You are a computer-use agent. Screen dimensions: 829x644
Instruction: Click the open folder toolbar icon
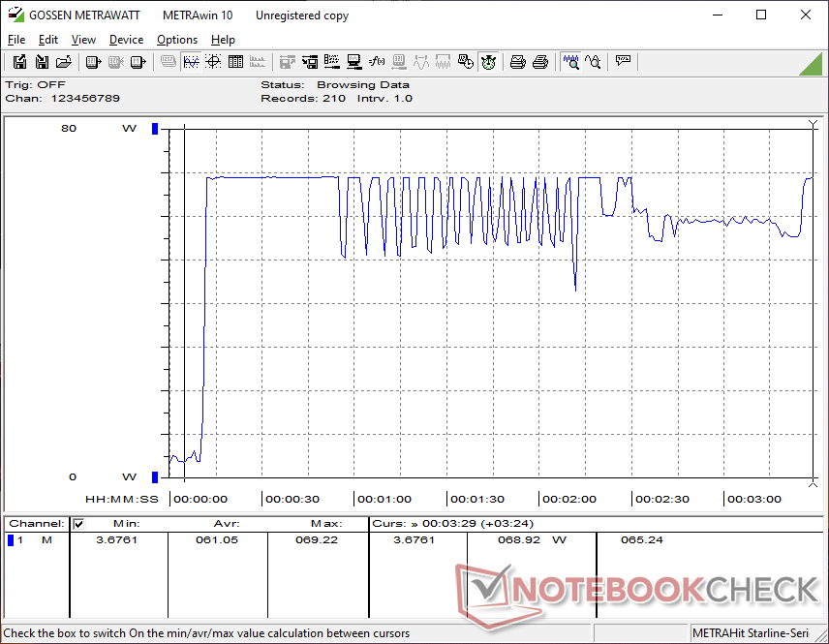click(x=64, y=62)
